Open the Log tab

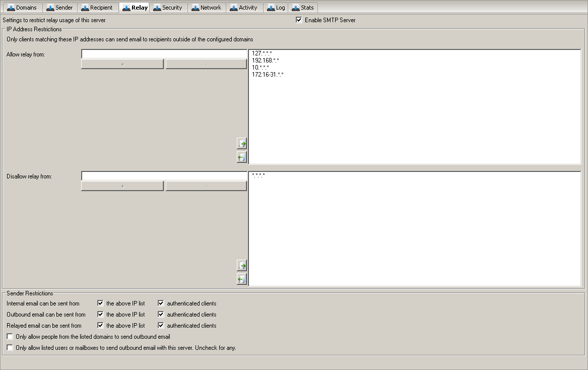click(x=276, y=8)
